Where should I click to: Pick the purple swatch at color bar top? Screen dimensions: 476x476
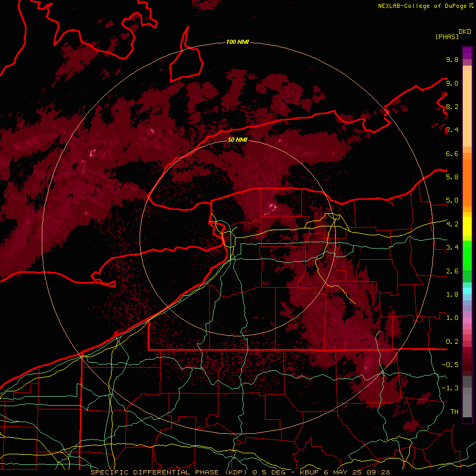coord(467,53)
